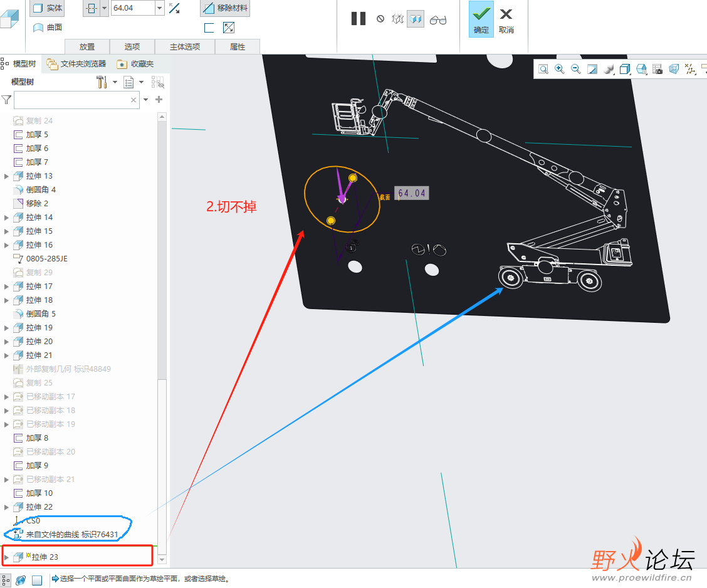Click the plus icon beside the search field
Image resolution: width=707 pixels, height=588 pixels.
pyautogui.click(x=159, y=100)
